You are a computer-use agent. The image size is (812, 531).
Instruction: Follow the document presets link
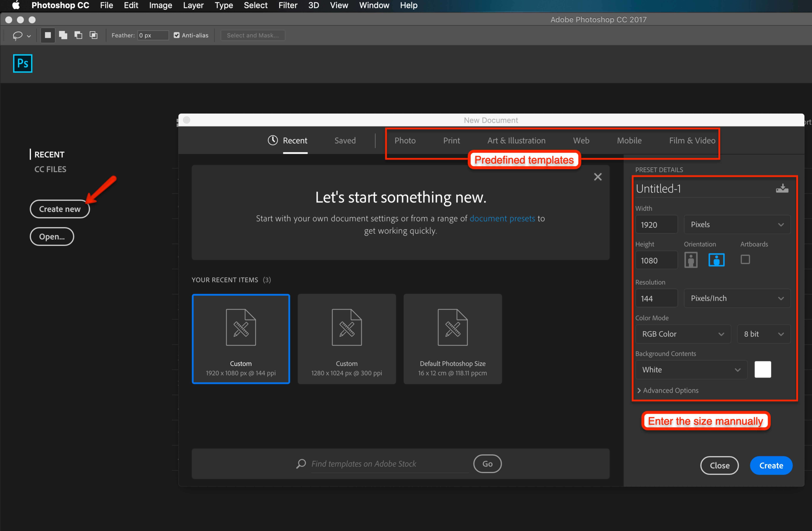(x=502, y=219)
